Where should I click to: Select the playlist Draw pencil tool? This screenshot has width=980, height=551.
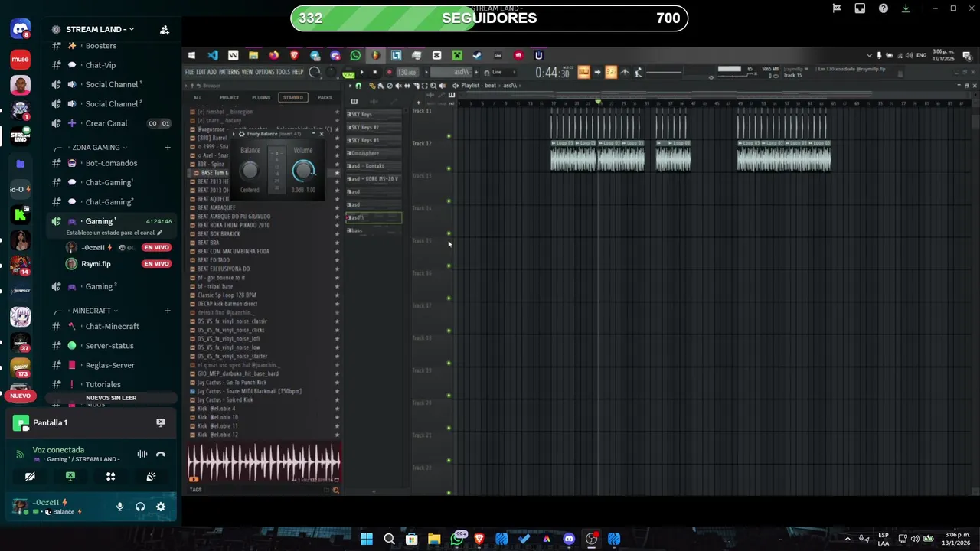pyautogui.click(x=373, y=86)
